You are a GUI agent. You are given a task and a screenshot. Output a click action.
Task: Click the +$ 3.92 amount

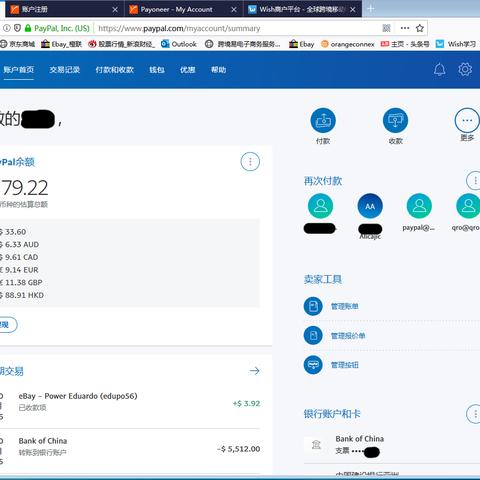tap(246, 404)
